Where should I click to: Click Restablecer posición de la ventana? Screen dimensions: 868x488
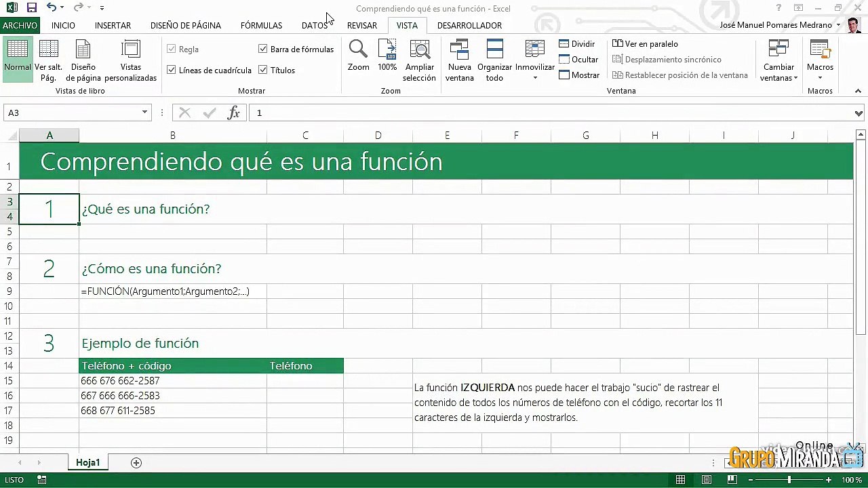pos(680,75)
